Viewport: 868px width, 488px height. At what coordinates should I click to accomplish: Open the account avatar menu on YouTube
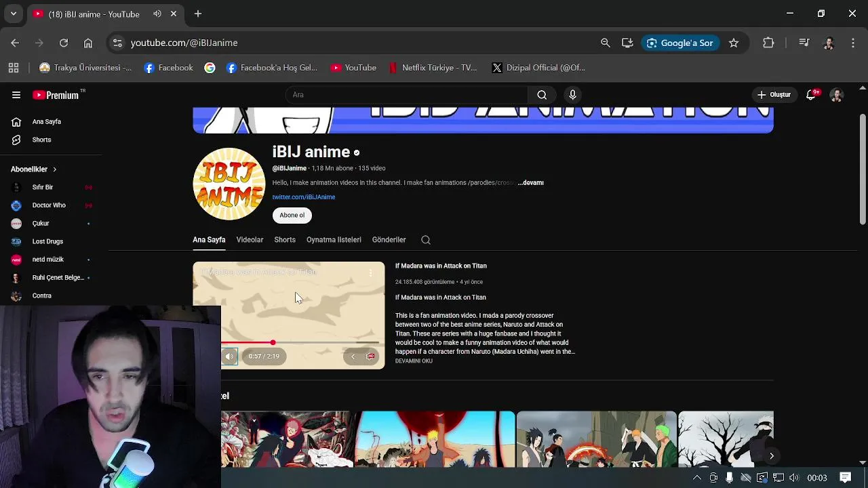[x=837, y=95]
